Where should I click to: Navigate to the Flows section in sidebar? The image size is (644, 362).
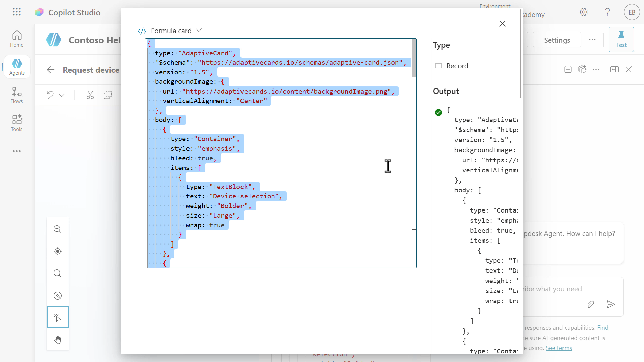pyautogui.click(x=16, y=95)
